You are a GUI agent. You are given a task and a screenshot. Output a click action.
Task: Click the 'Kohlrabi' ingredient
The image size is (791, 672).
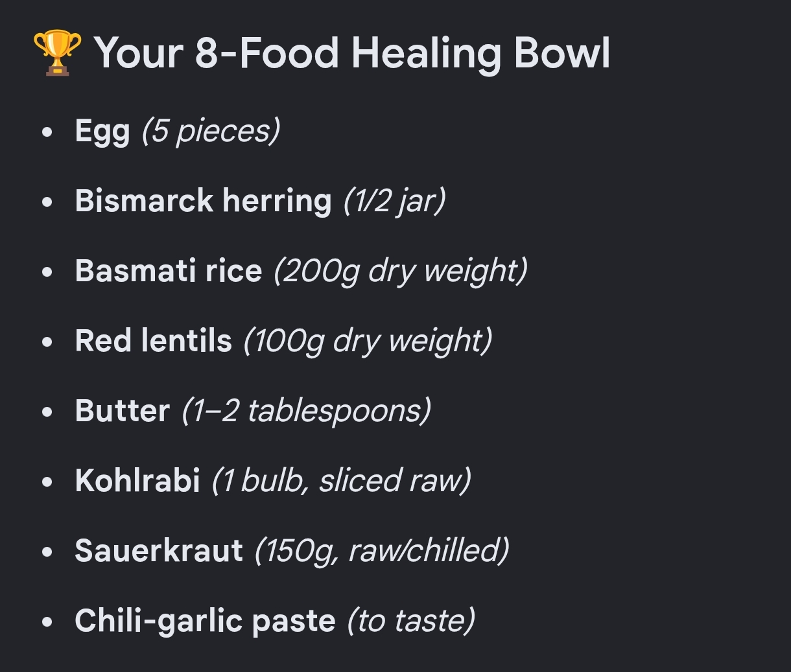point(137,481)
